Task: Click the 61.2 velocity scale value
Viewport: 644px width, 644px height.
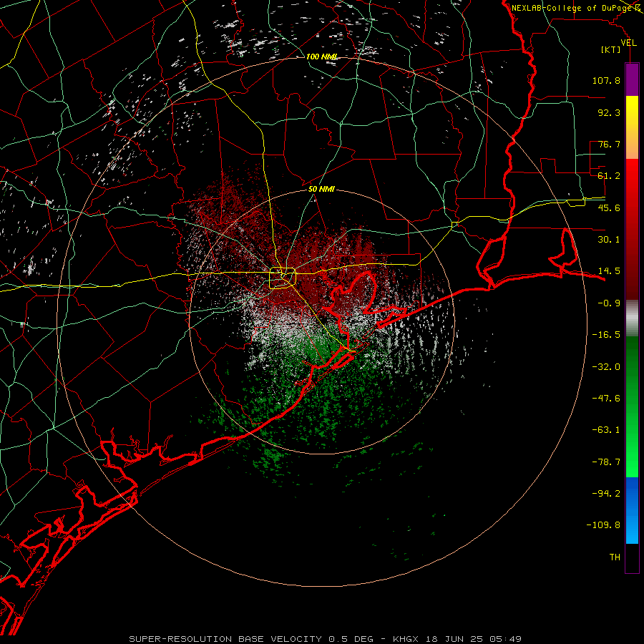Action: pos(609,176)
